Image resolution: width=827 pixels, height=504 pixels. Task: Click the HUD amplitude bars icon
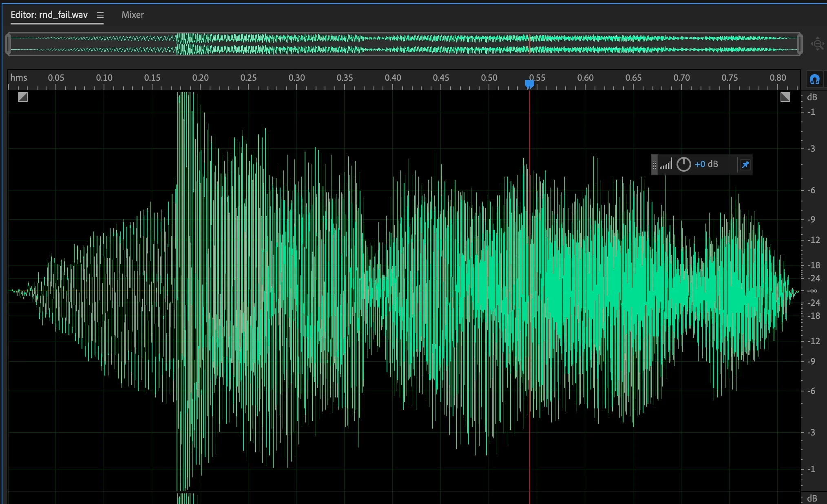point(666,165)
